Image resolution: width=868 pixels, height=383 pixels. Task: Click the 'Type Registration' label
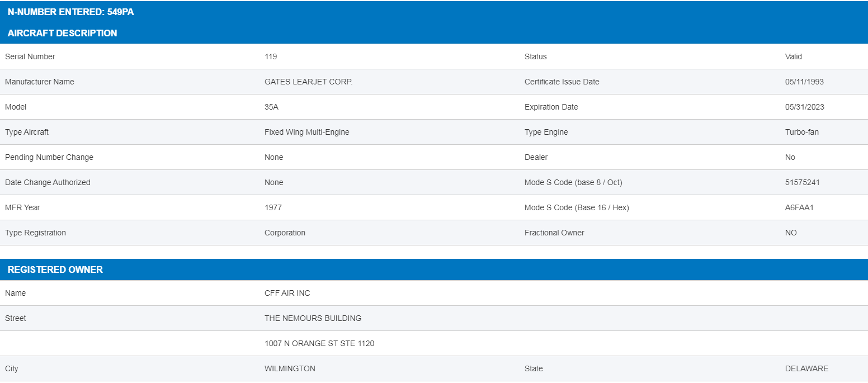[x=35, y=233]
